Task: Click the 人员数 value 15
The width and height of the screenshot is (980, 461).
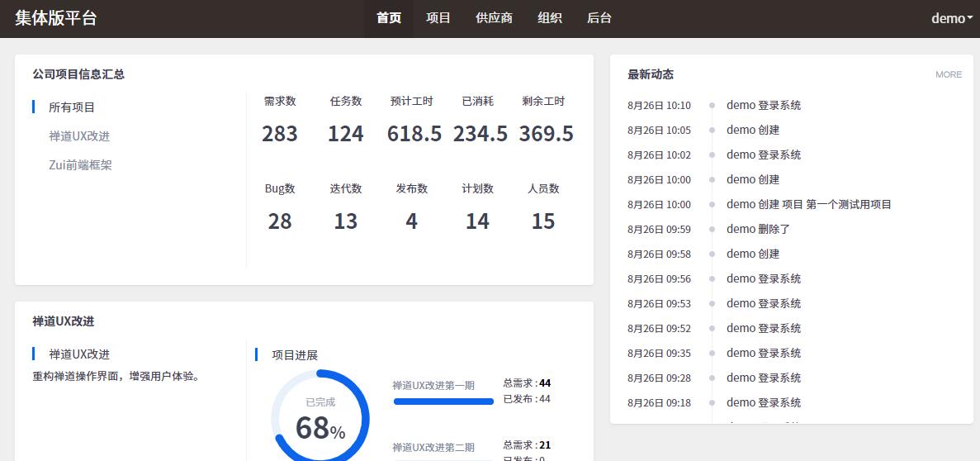Action: [543, 221]
